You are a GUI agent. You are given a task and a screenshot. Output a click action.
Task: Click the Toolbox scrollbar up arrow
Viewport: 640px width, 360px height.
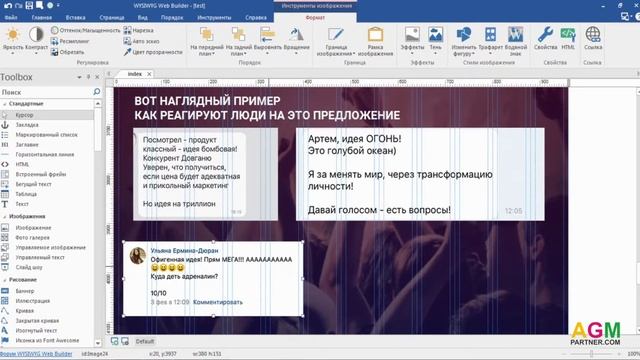click(98, 104)
